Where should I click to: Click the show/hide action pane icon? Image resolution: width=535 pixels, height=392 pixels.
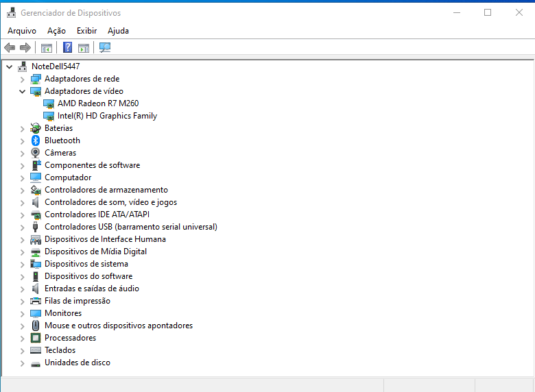pos(84,48)
